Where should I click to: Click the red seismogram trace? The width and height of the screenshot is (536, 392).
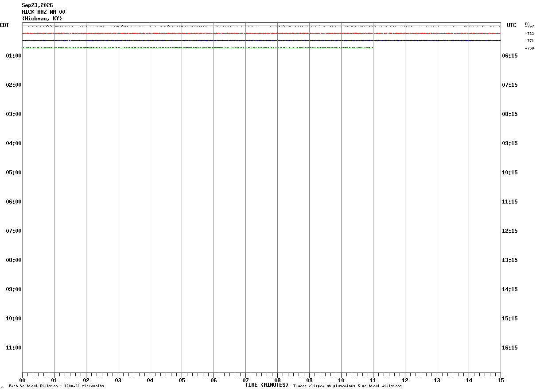pos(261,33)
